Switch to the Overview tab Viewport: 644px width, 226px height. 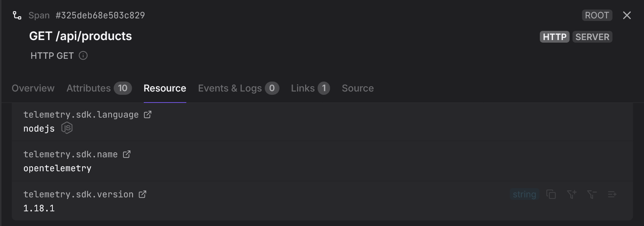(33, 88)
